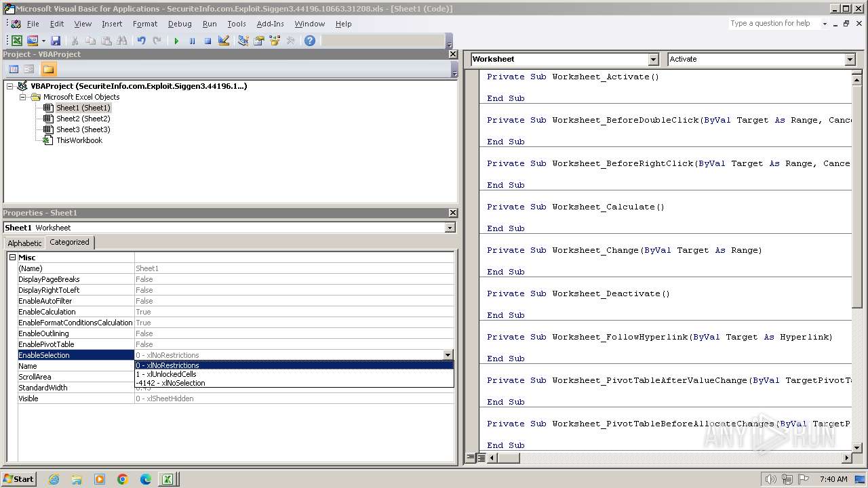Open the Worksheet object dropdown in code window
868x488 pixels.
click(x=653, y=59)
